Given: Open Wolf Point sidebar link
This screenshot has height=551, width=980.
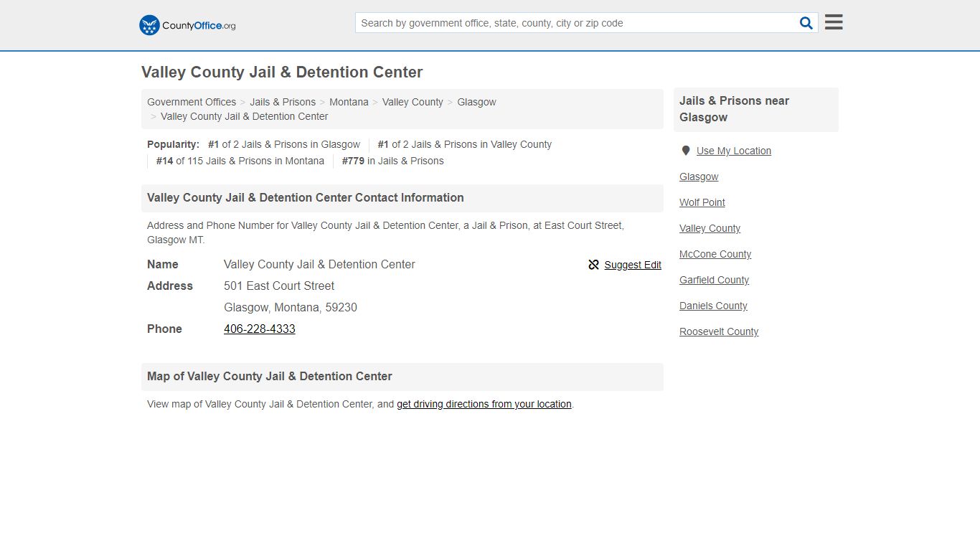Looking at the screenshot, I should tap(702, 202).
